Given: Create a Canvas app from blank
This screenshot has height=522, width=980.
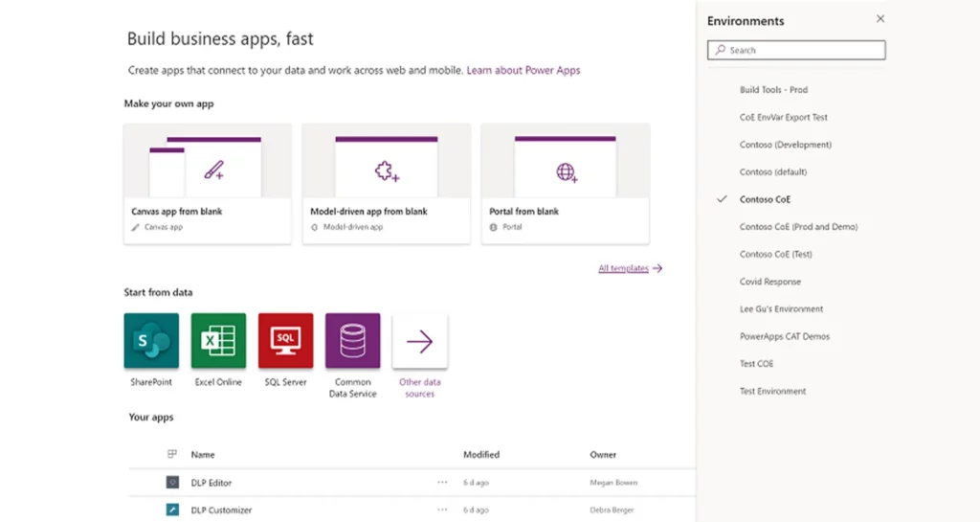Looking at the screenshot, I should coord(208,183).
